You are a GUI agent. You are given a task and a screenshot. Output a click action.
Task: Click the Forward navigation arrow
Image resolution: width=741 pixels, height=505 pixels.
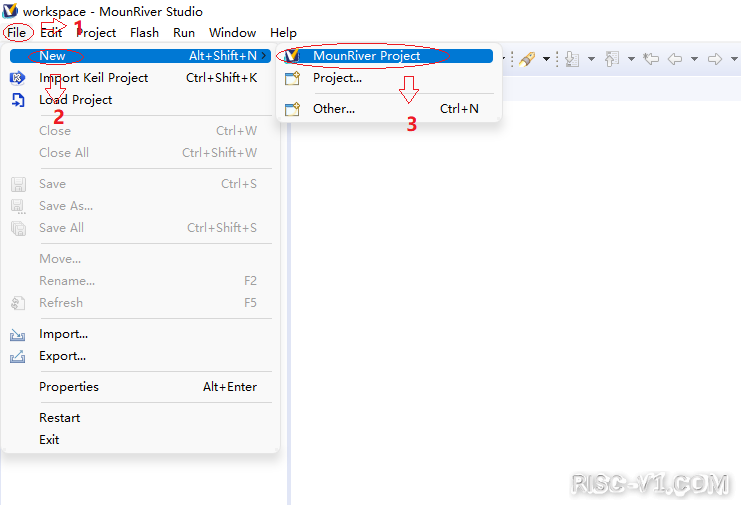pyautogui.click(x=715, y=59)
